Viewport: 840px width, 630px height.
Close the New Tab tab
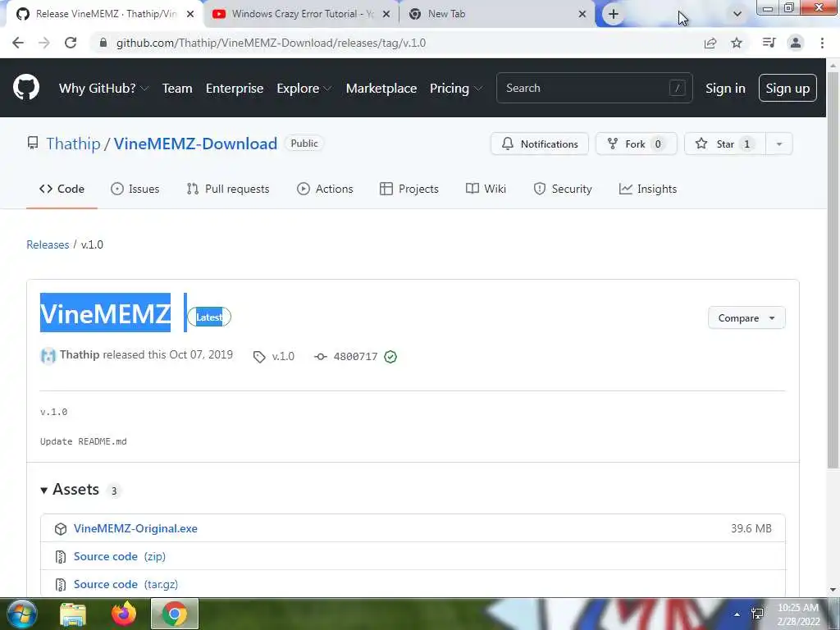(x=582, y=14)
